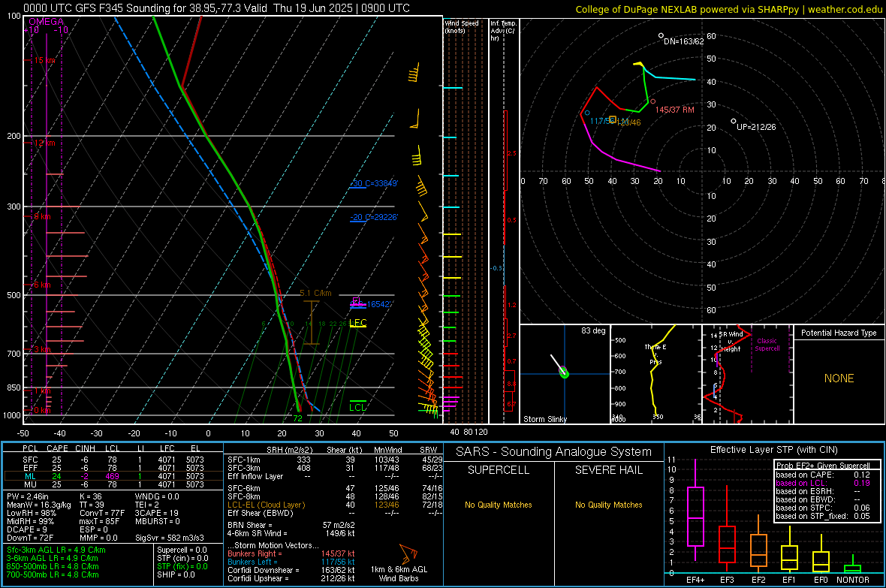
Task: Click the SFC-1km SRH row
Action: (x=335, y=460)
